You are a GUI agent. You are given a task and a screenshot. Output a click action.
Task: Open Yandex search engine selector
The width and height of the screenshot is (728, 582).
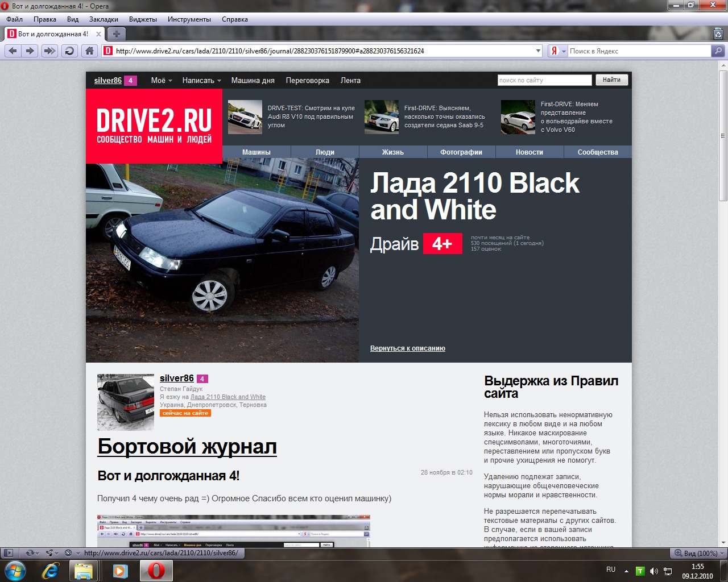[558, 51]
